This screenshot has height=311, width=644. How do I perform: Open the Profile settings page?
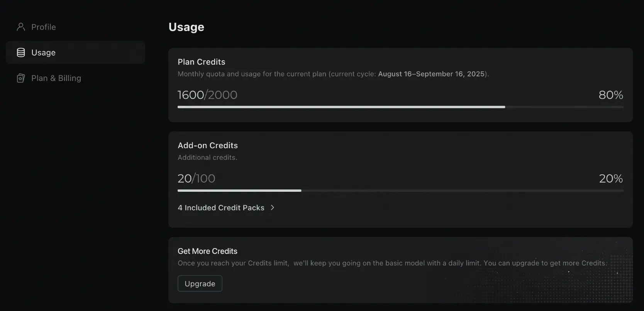click(x=43, y=27)
